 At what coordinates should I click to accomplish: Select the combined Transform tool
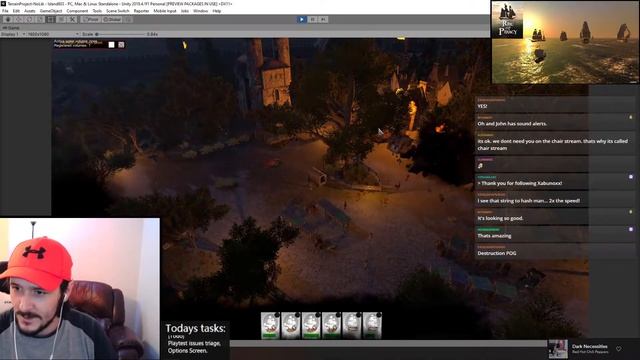tap(61, 19)
